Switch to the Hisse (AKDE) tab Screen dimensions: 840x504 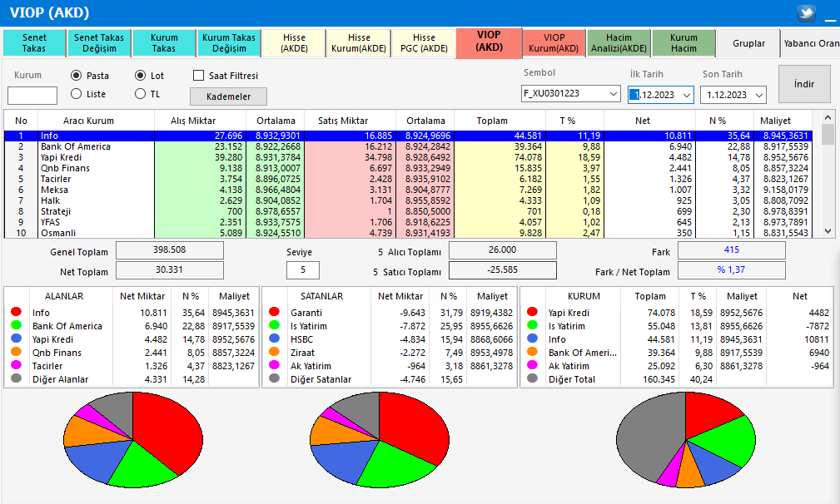tap(294, 42)
